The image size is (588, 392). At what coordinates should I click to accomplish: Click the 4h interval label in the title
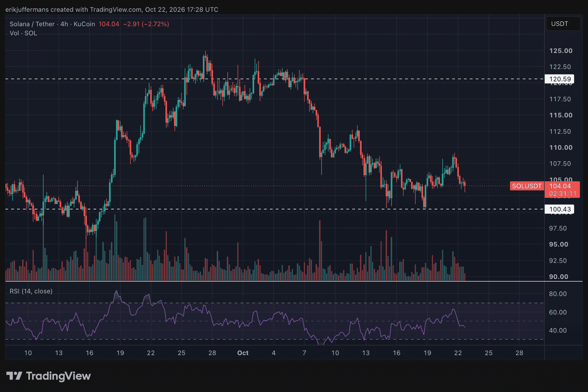tap(64, 24)
